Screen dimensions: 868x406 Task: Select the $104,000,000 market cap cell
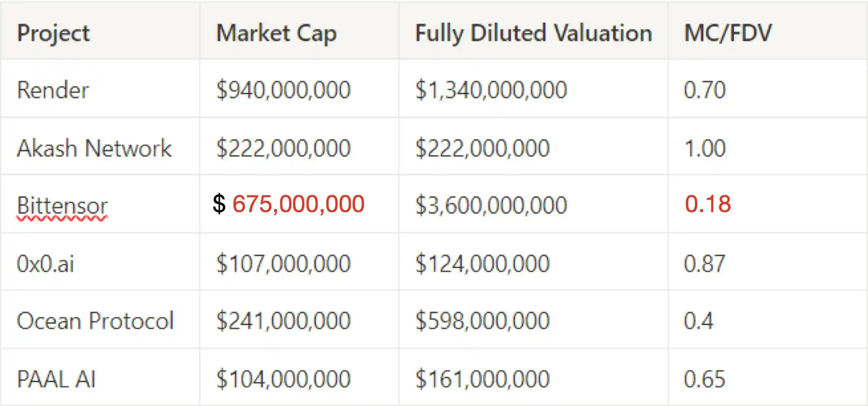pos(283,379)
